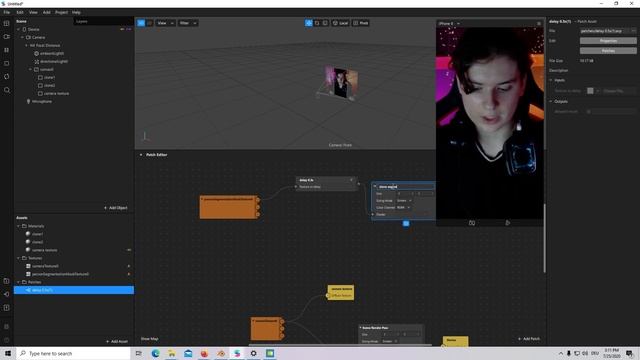Open Windows Start menu

[x=8, y=353]
